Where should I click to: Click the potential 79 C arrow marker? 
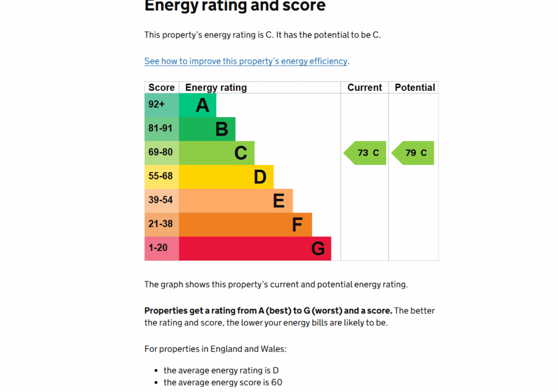tap(414, 153)
